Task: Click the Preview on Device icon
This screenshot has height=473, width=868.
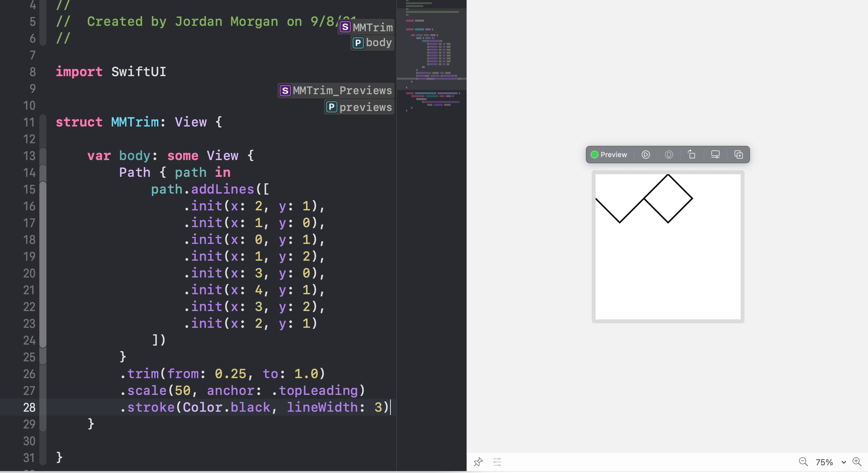Action: tap(669, 155)
